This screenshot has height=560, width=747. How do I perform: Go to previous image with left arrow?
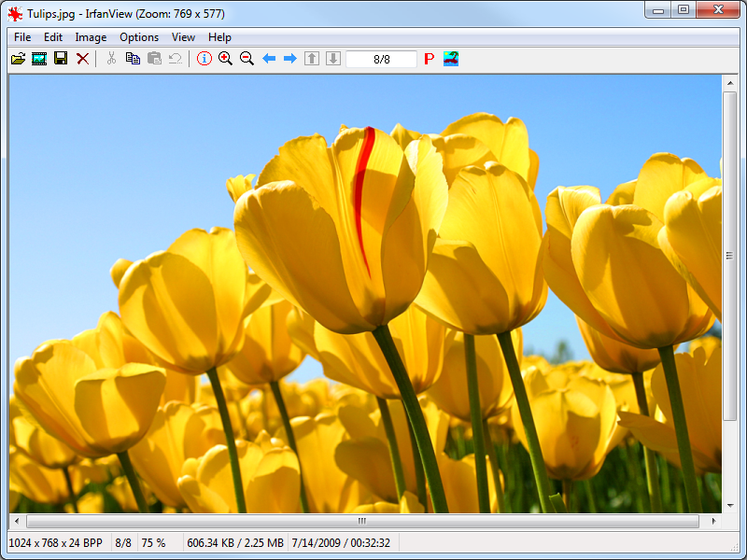click(269, 59)
